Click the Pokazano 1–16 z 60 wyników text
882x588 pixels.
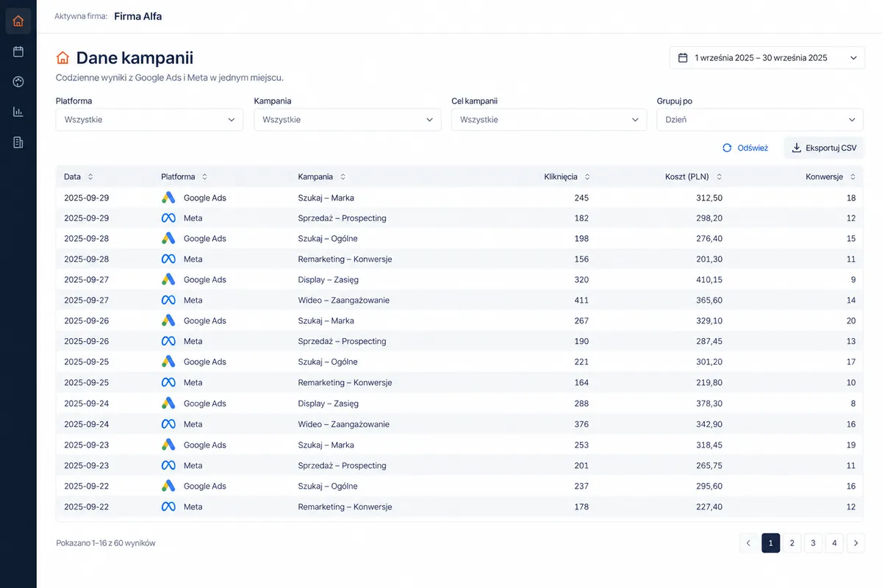[x=106, y=543]
